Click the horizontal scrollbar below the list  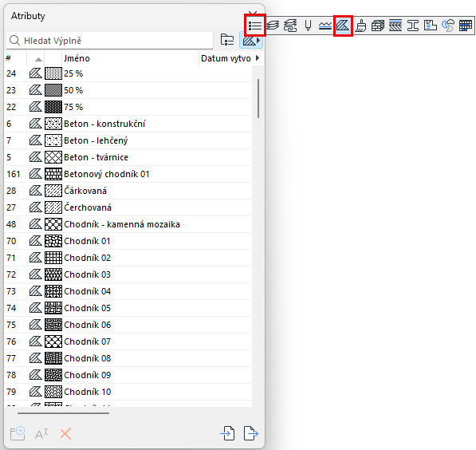click(63, 413)
